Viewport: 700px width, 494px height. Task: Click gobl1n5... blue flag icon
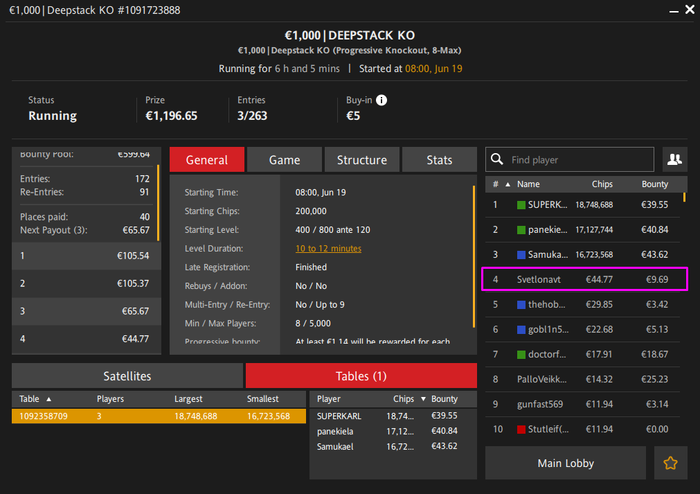pyautogui.click(x=521, y=330)
